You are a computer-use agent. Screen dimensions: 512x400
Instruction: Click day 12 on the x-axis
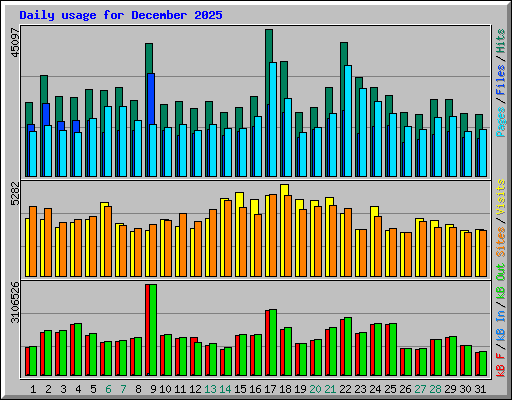[x=195, y=389]
